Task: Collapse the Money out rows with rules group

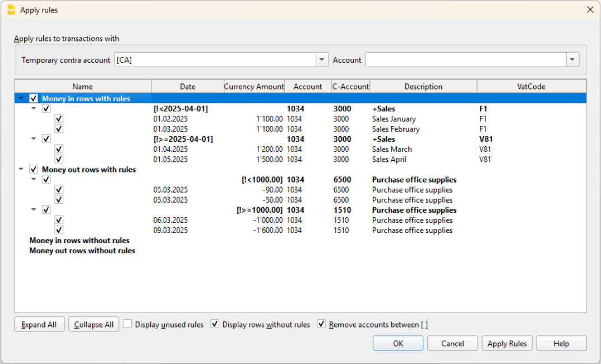Action: 21,169
